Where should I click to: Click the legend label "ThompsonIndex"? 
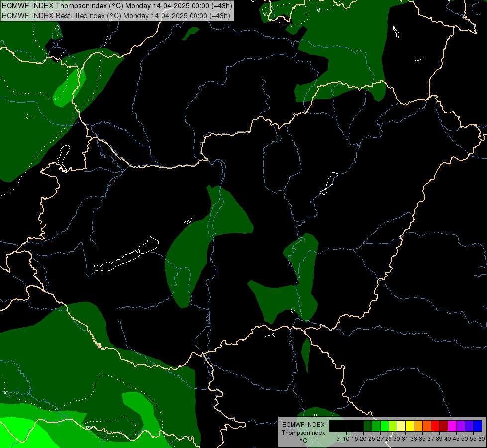pos(303,433)
